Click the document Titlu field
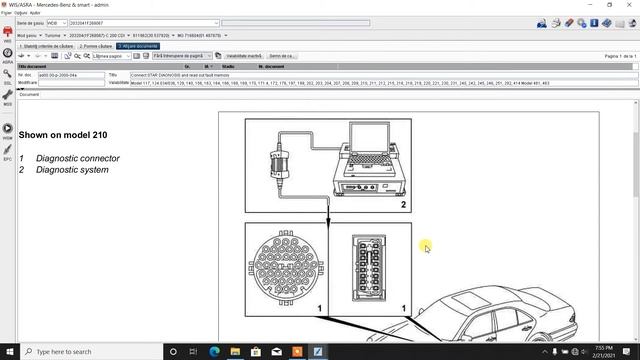Image resolution: width=640 pixels, height=360 pixels. (384, 75)
